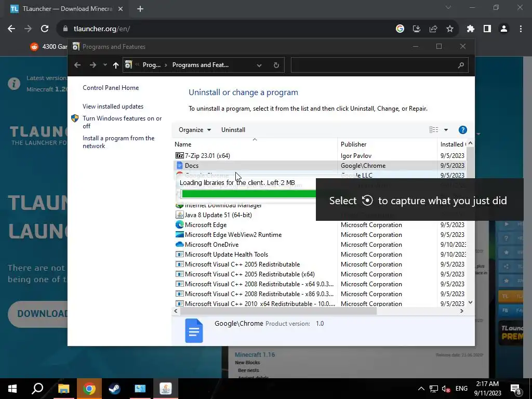Image resolution: width=532 pixels, height=399 pixels.
Task: Select Microsoft OneDrive entry
Action: tap(212, 245)
